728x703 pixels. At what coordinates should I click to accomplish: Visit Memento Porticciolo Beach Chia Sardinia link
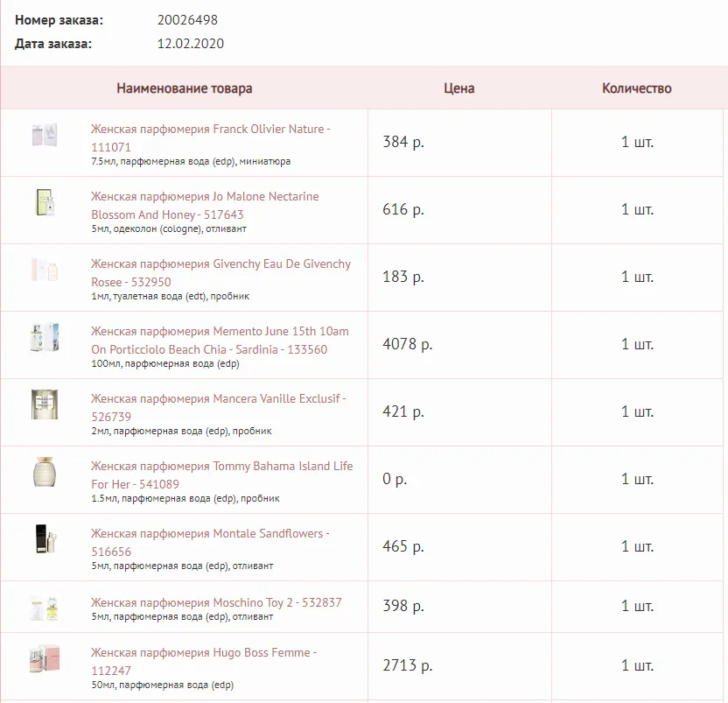click(x=220, y=340)
